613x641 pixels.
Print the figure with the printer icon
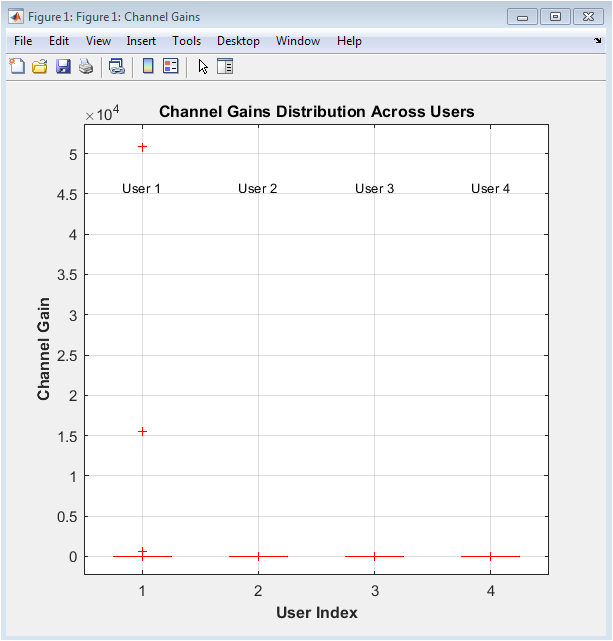[86, 67]
